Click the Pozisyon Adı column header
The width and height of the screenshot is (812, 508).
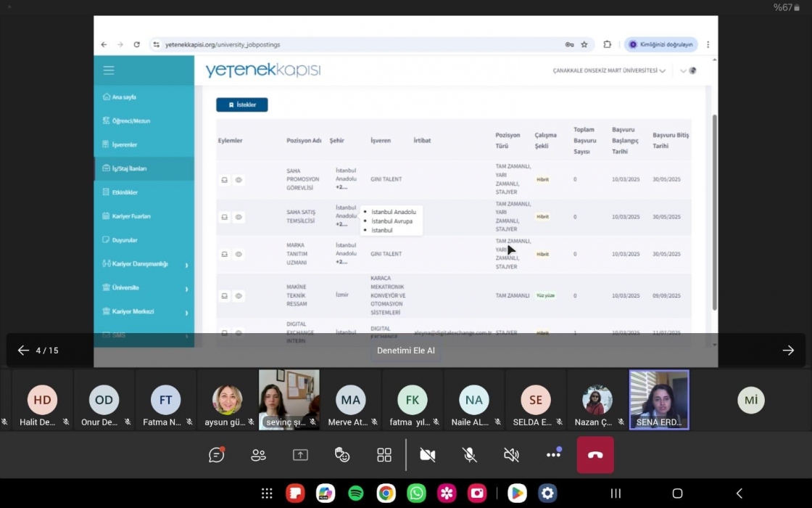click(x=304, y=141)
